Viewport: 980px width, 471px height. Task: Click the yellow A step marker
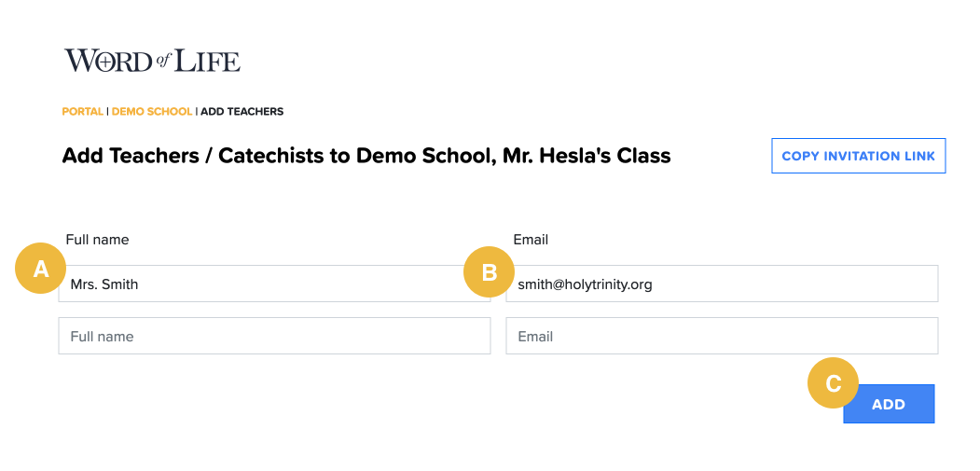tap(40, 269)
